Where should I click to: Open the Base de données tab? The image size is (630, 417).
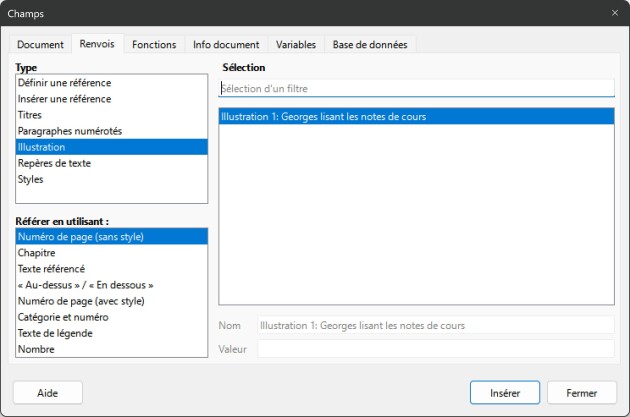(370, 45)
